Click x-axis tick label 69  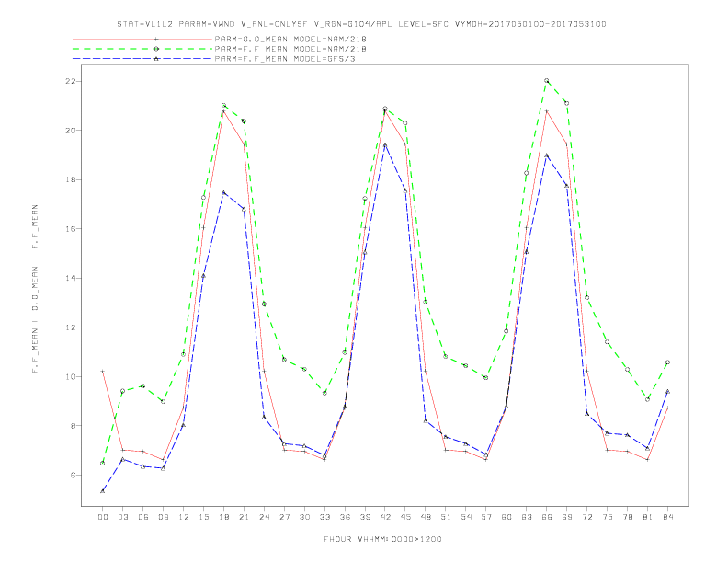coord(567,517)
